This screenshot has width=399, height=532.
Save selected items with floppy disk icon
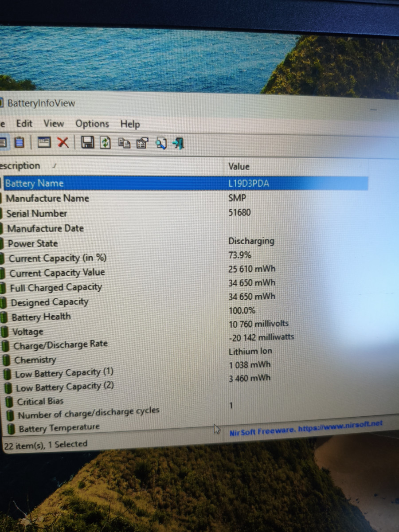pos(87,143)
